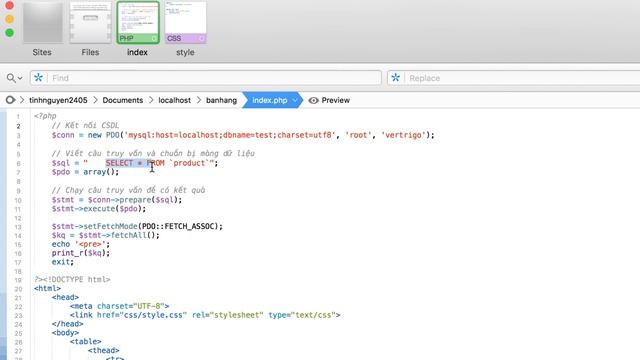Click '<!DOCTYPE html>' on line 19

point(77,280)
